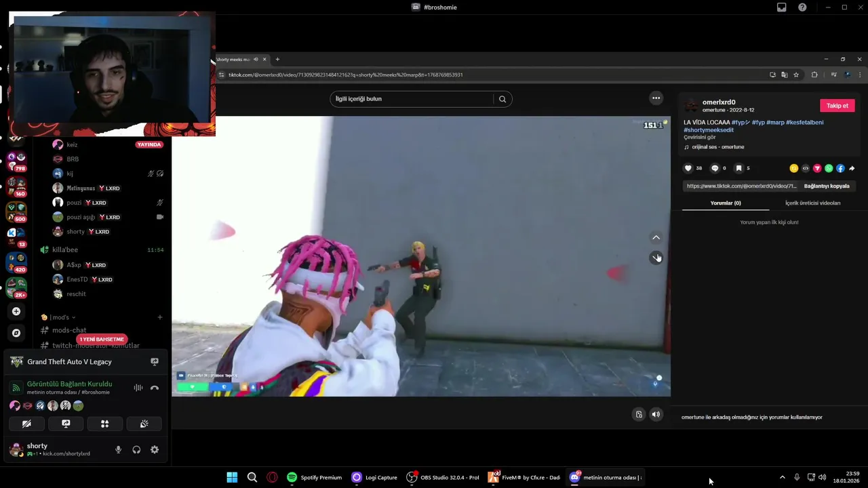Click the site info icon in address bar
Viewport: 868px width, 488px height.
coord(221,75)
